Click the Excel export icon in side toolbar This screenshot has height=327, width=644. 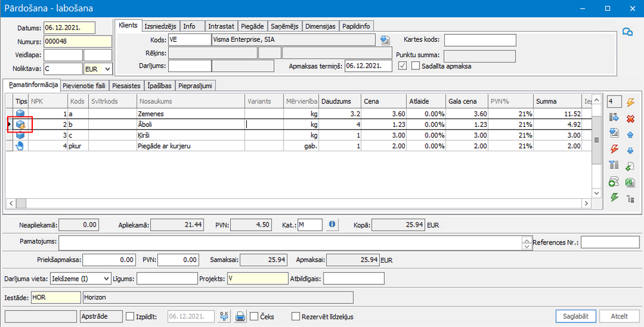pyautogui.click(x=630, y=183)
